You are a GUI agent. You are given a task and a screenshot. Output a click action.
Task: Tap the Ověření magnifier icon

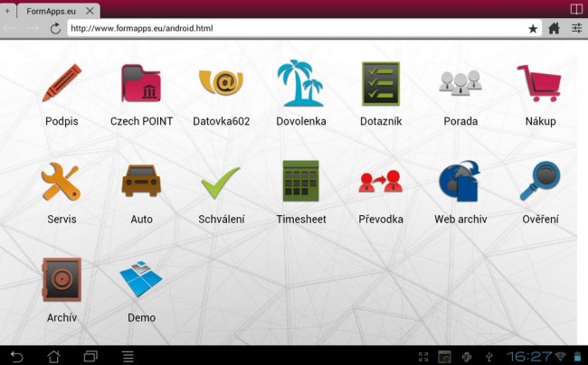(x=539, y=182)
